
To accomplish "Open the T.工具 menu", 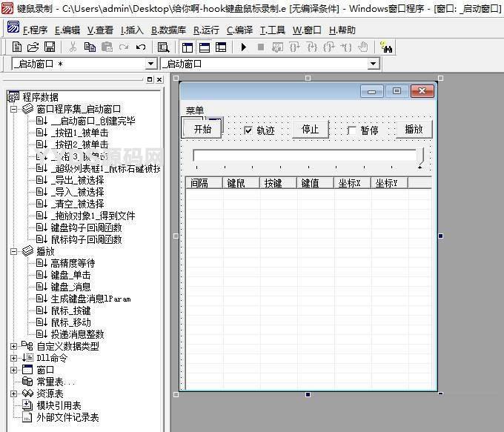I will coord(272,30).
